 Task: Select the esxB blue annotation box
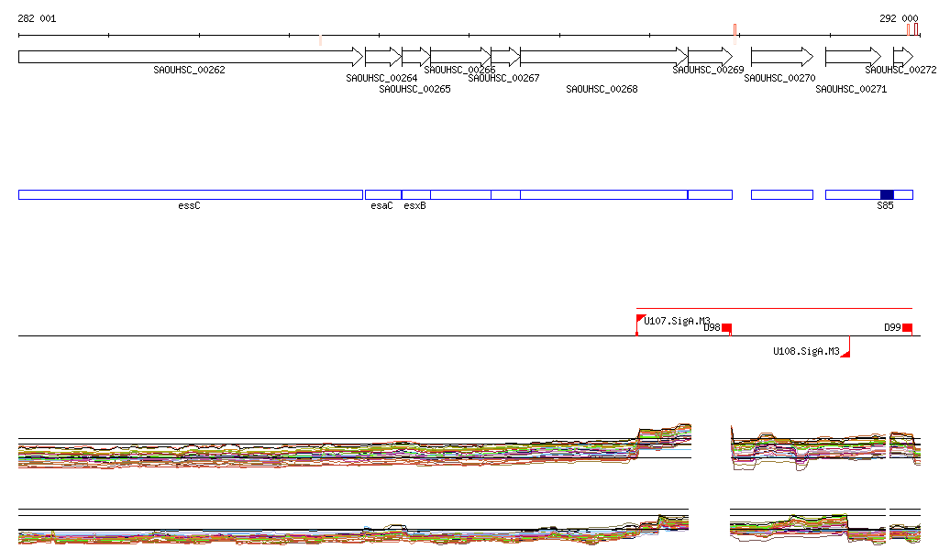[x=415, y=194]
